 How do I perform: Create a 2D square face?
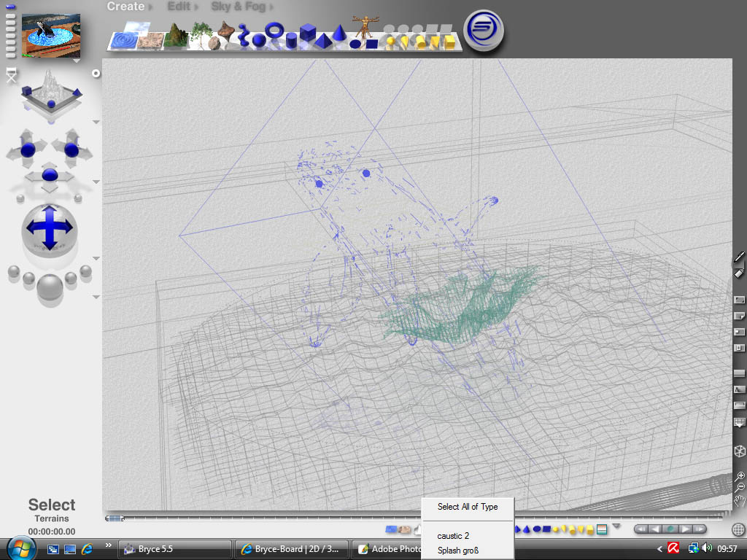tap(371, 44)
